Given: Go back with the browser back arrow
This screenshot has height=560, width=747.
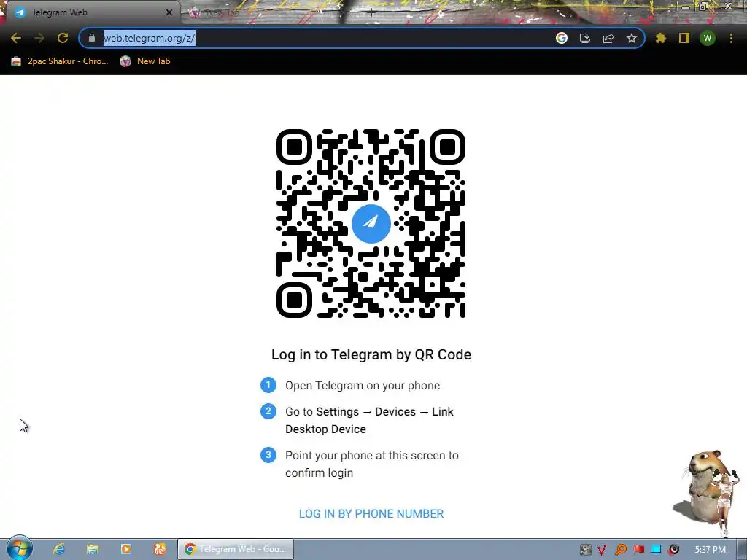Looking at the screenshot, I should click(x=16, y=38).
